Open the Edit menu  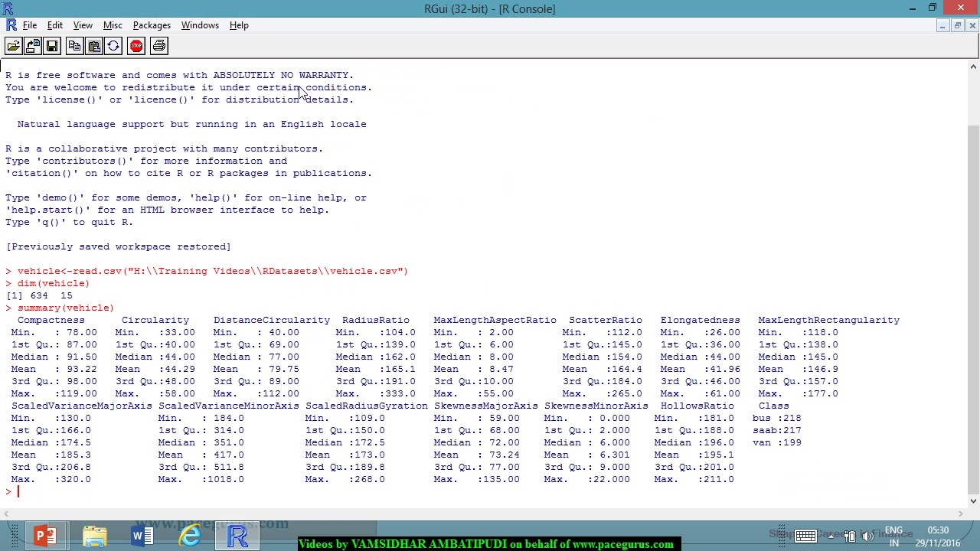(55, 25)
